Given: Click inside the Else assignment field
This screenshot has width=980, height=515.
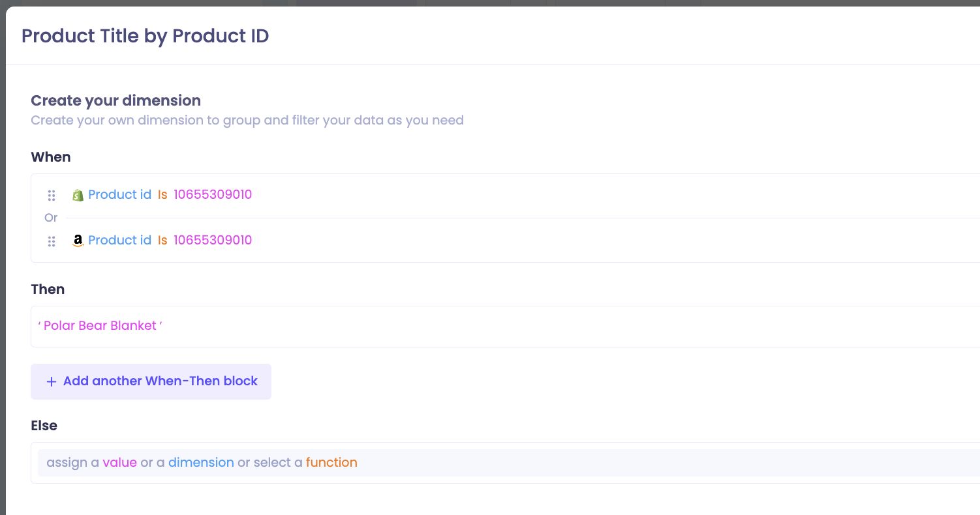Looking at the screenshot, I should coord(509,463).
